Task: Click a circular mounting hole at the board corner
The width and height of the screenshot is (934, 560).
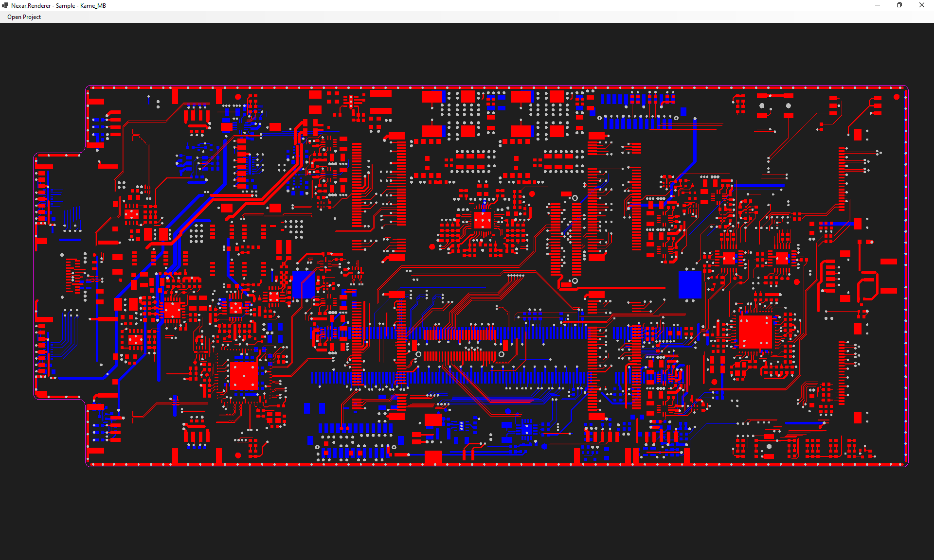Action: (x=897, y=96)
